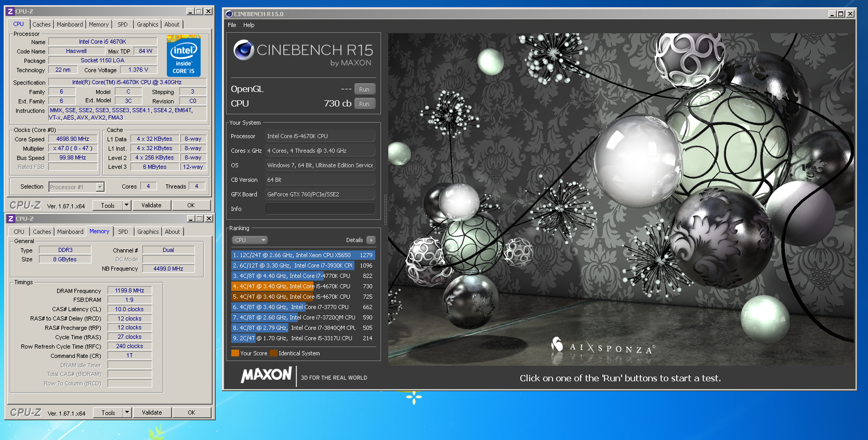Screen dimensions: 868x440
Task: Select ranking row Core i7-4770K 822
Action: point(303,276)
